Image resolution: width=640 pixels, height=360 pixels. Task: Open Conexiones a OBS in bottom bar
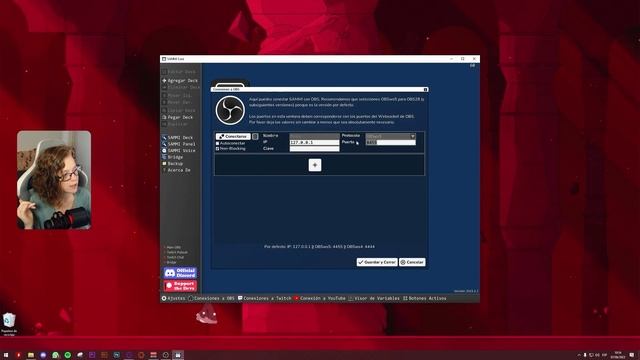[211, 298]
